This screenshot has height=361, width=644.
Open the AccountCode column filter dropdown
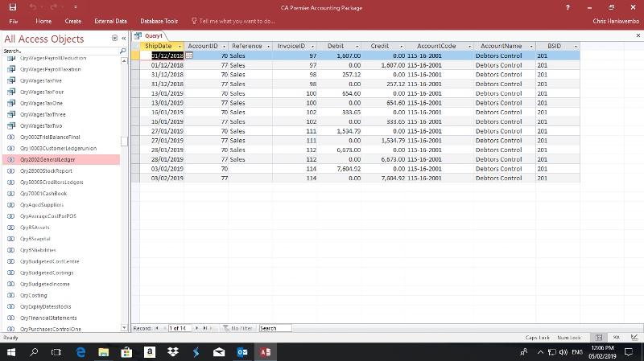469,47
